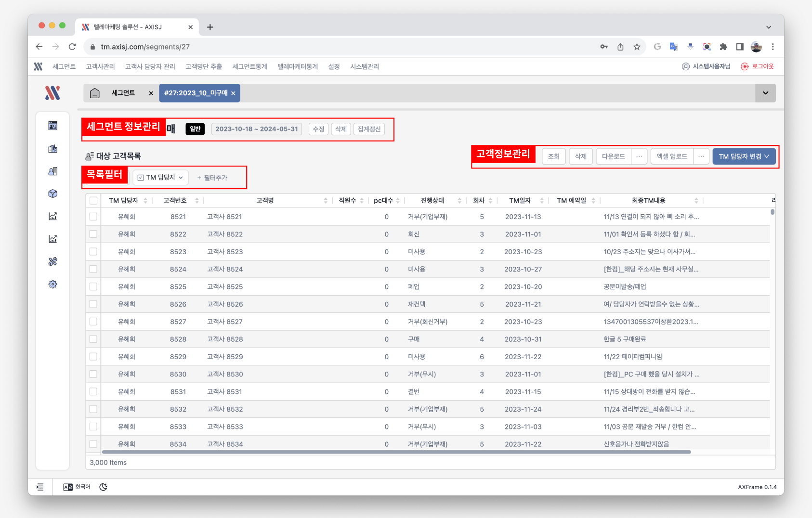This screenshot has width=812, height=518.
Task: Open the building icon in left sidebar
Action: (53, 149)
